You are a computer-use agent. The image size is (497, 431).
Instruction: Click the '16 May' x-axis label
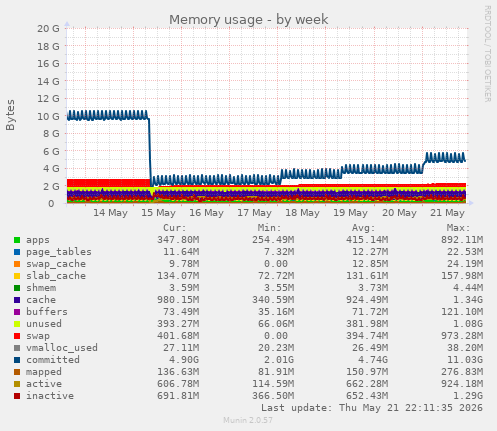click(206, 213)
